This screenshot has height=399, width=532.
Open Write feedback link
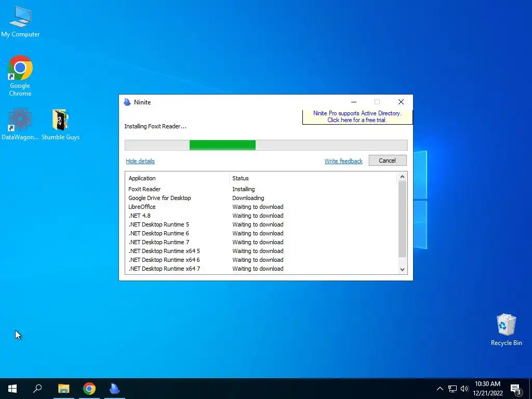[343, 161]
